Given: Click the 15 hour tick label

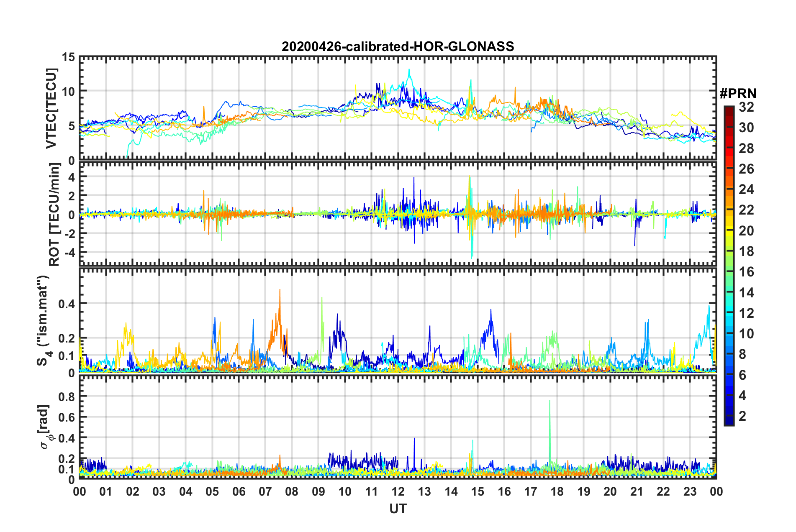Looking at the screenshot, I should pyautogui.click(x=478, y=492).
